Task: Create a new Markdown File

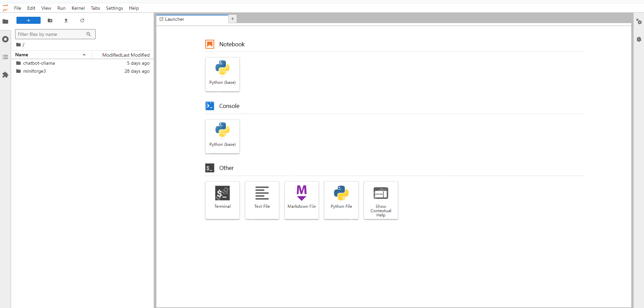Action: [x=302, y=200]
